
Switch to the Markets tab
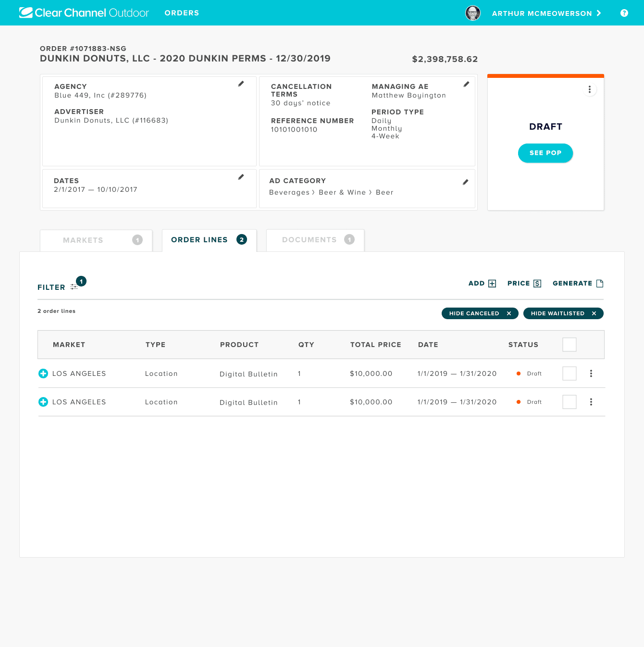coord(96,240)
